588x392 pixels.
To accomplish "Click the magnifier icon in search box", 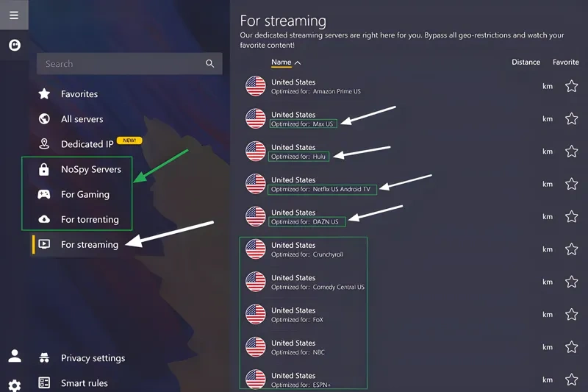I will click(210, 64).
